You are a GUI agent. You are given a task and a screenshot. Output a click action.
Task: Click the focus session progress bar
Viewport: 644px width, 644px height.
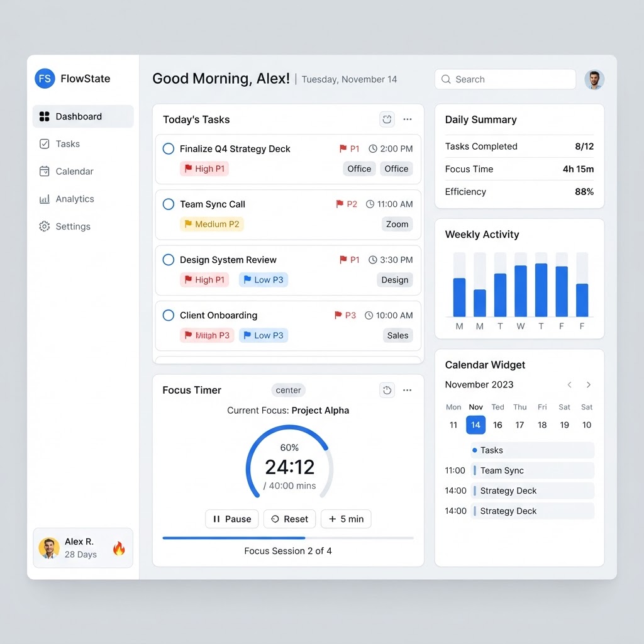pyautogui.click(x=288, y=538)
